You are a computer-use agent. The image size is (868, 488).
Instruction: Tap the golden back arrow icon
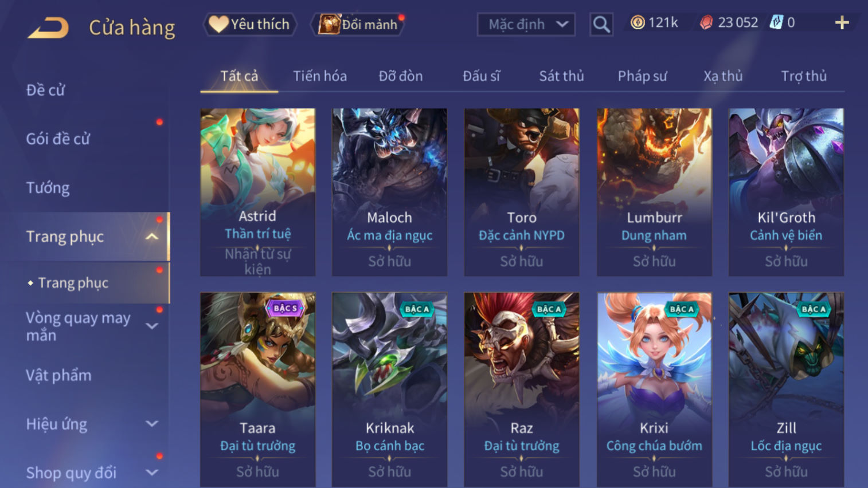48,27
